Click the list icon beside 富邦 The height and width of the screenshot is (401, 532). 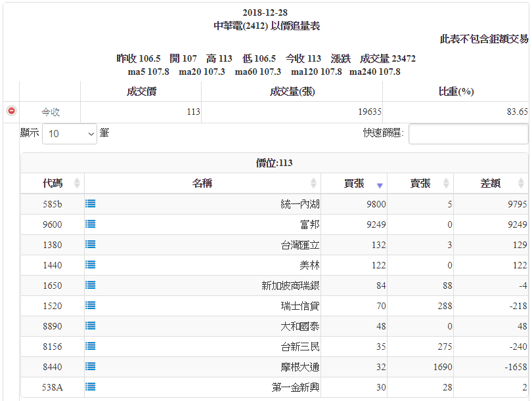91,224
